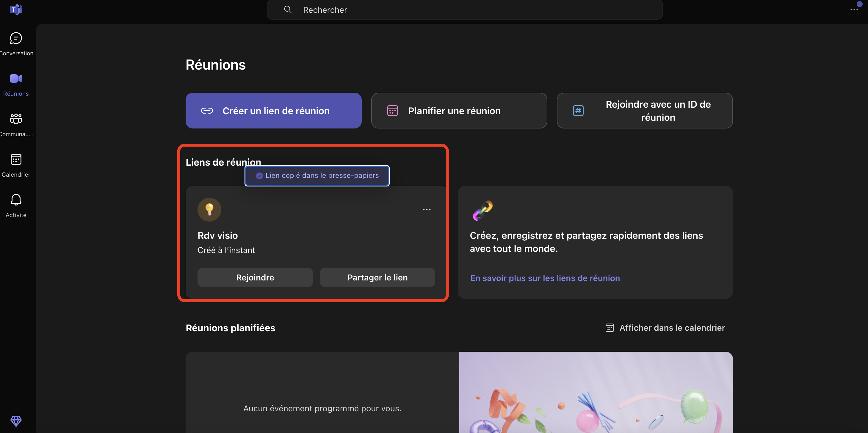The image size is (868, 433).
Task: Select the Réunions video camera icon
Action: click(16, 79)
